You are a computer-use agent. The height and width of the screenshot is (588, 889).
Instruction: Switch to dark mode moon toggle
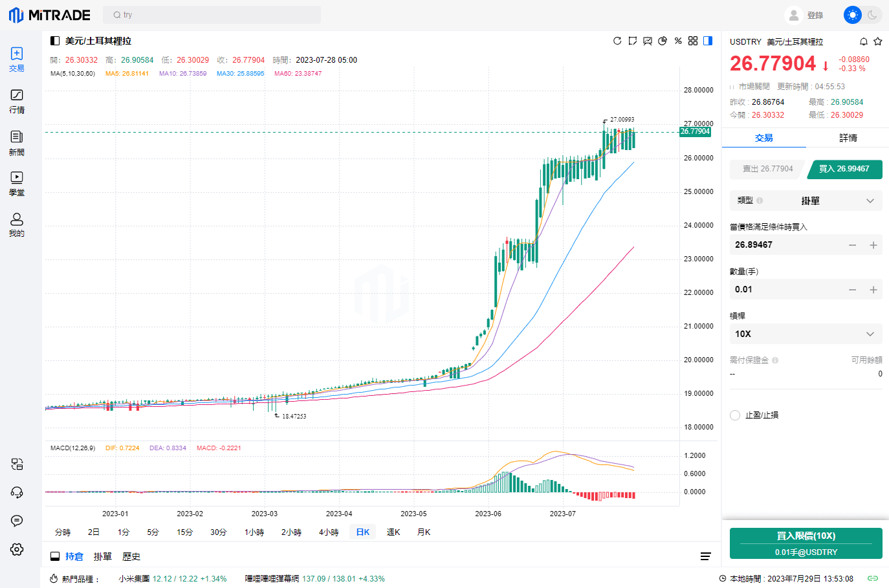tap(872, 15)
